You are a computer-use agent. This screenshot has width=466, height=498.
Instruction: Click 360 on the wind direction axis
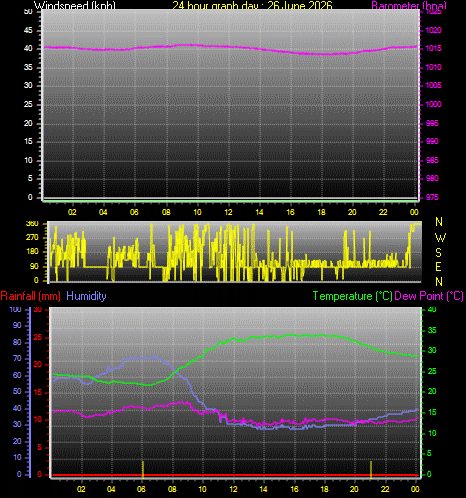click(32, 224)
